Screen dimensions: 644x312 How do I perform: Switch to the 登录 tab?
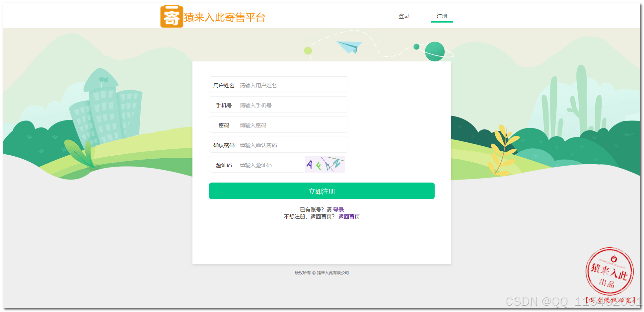tap(404, 16)
